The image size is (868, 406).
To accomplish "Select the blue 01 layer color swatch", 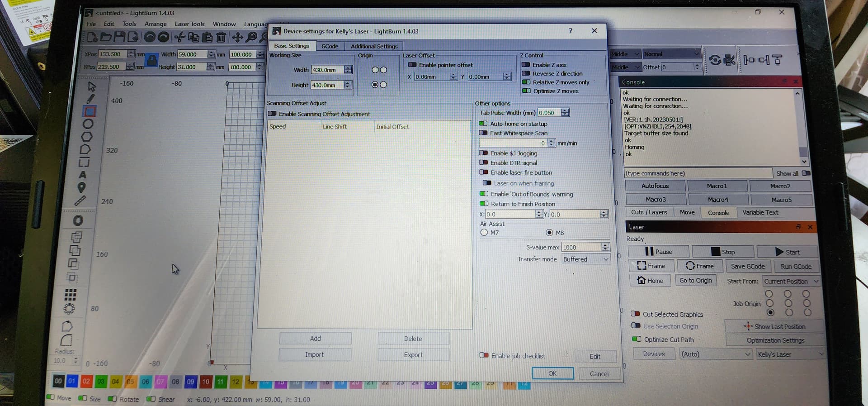I will tap(71, 381).
